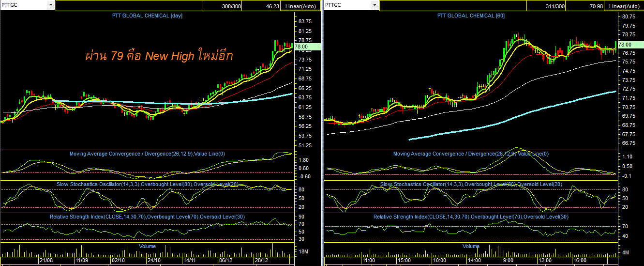Screen dimensions: 644x266
Task: Click the Volume panel label on 60-minute chart
Action: point(471,246)
